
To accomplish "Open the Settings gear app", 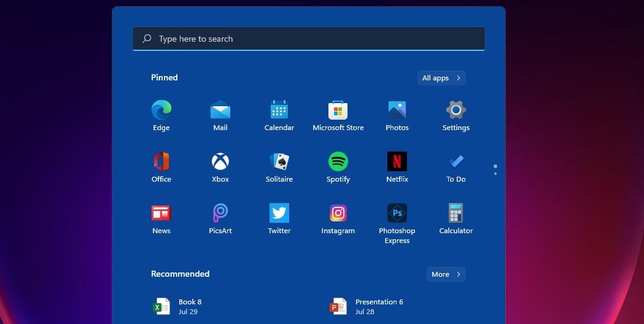I will click(456, 116).
